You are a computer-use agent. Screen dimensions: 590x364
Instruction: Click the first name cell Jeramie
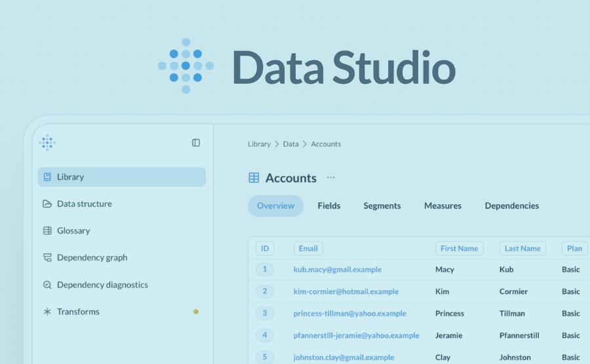tap(448, 335)
